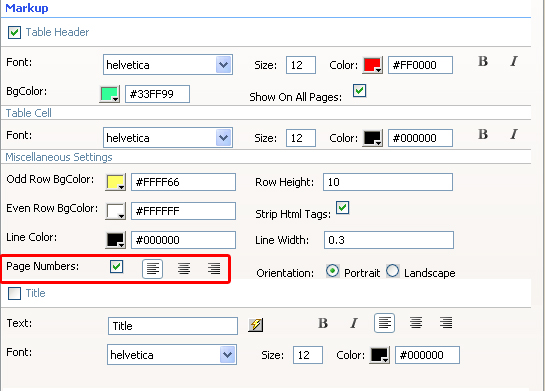This screenshot has width=545, height=391.
Task: Toggle Italic for Table Cell font
Action: pyautogui.click(x=514, y=135)
